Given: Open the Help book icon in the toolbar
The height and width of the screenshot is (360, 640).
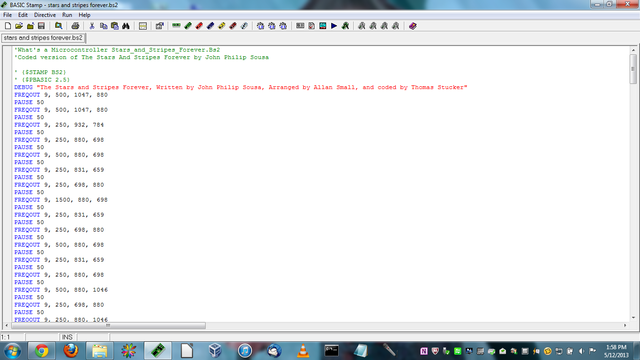Looking at the screenshot, I should coord(413,26).
